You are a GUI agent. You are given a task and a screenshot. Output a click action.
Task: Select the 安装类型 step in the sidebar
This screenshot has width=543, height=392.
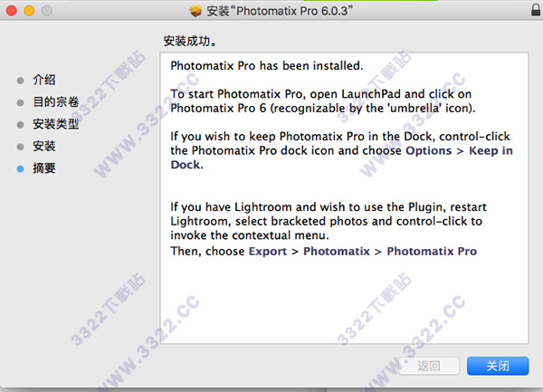pyautogui.click(x=56, y=125)
